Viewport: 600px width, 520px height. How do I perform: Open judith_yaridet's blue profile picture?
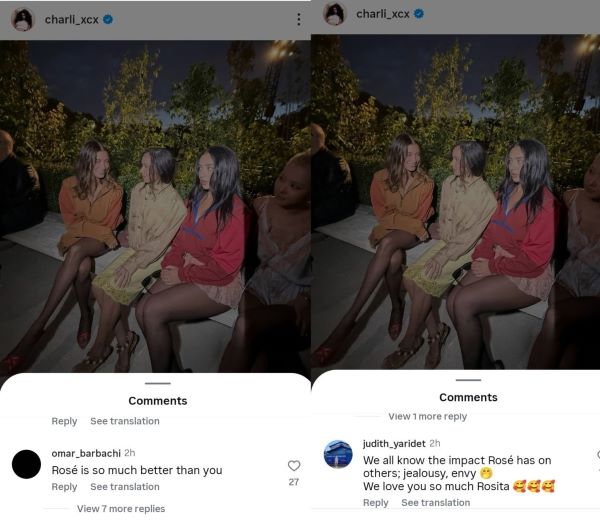[338, 454]
